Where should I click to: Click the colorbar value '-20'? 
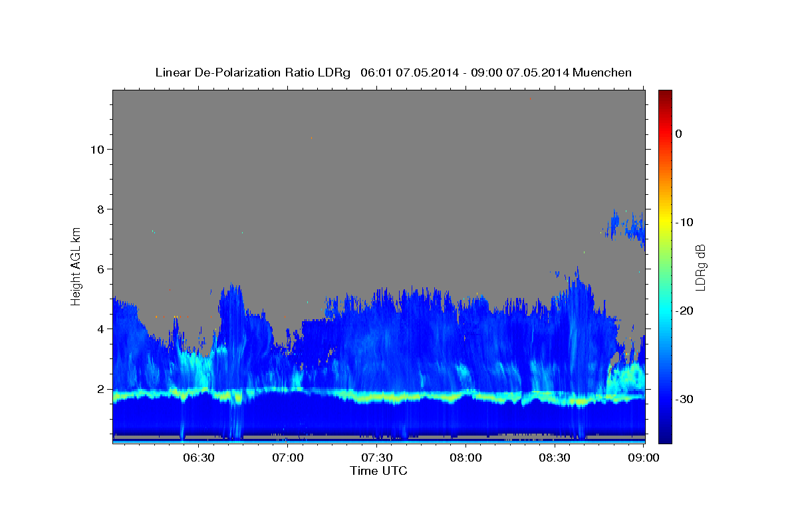[x=685, y=311]
